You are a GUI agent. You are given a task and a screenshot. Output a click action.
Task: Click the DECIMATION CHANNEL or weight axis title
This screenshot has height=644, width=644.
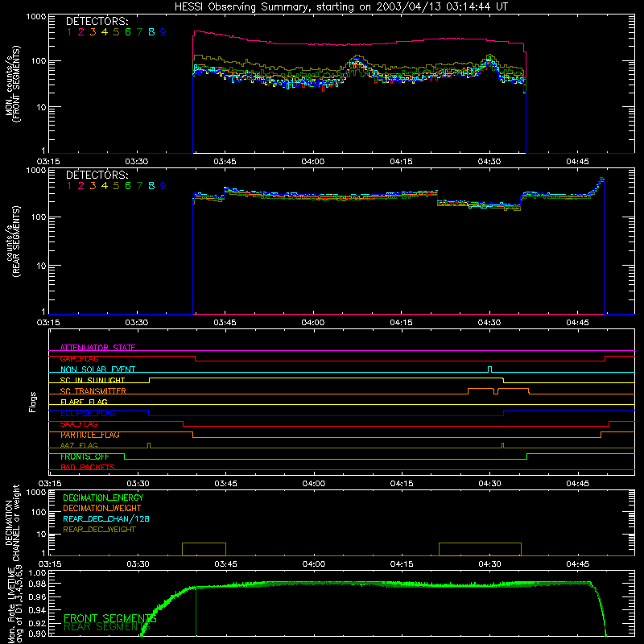(12, 522)
